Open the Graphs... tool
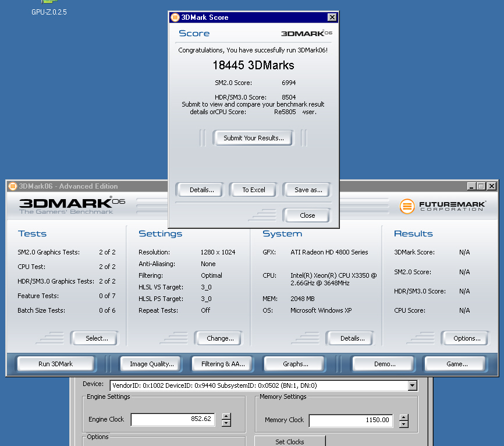This screenshot has width=504, height=446. click(x=295, y=364)
